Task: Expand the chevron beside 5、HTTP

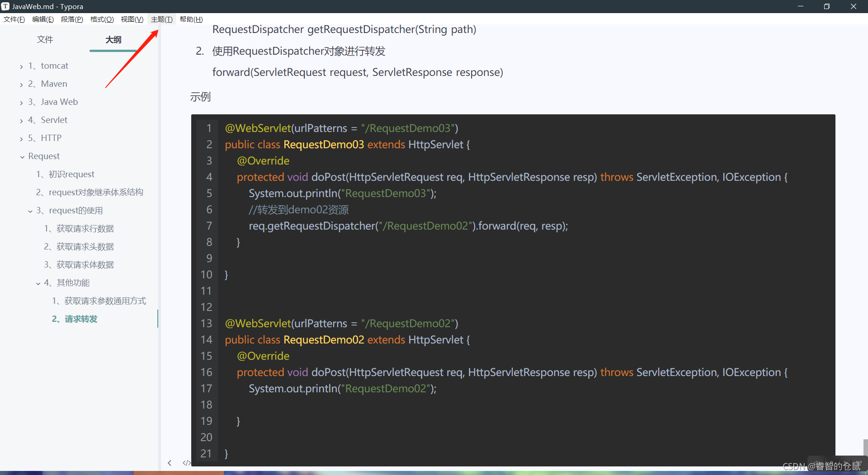Action: (21, 139)
